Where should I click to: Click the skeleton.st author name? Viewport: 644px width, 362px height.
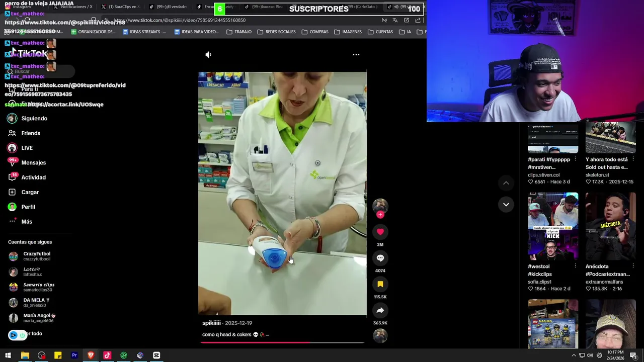(597, 175)
